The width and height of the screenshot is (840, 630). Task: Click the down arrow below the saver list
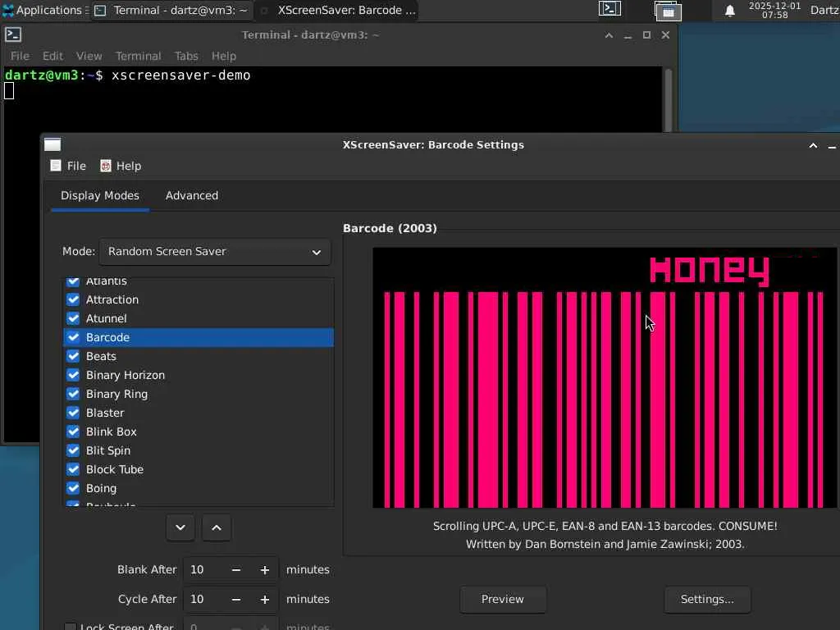pyautogui.click(x=180, y=527)
